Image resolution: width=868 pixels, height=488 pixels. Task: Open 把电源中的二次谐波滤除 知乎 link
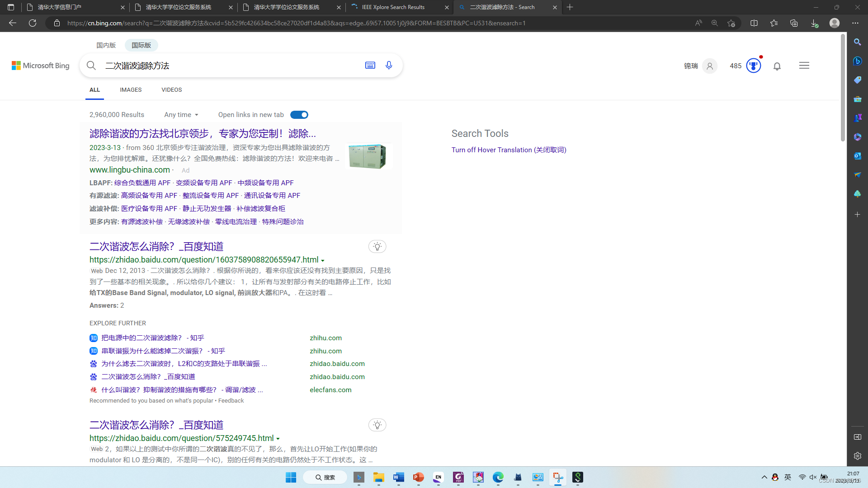click(x=153, y=338)
